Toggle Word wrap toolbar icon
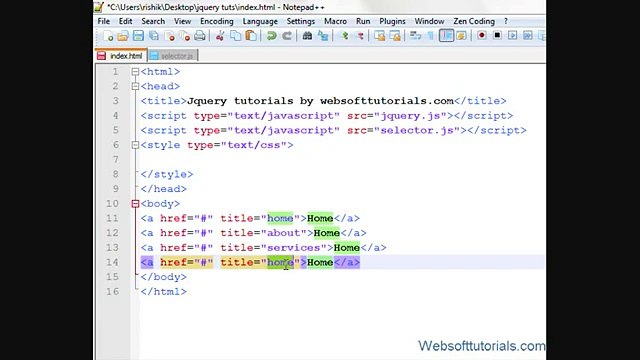This screenshot has width=640, height=360. pyautogui.click(x=416, y=36)
